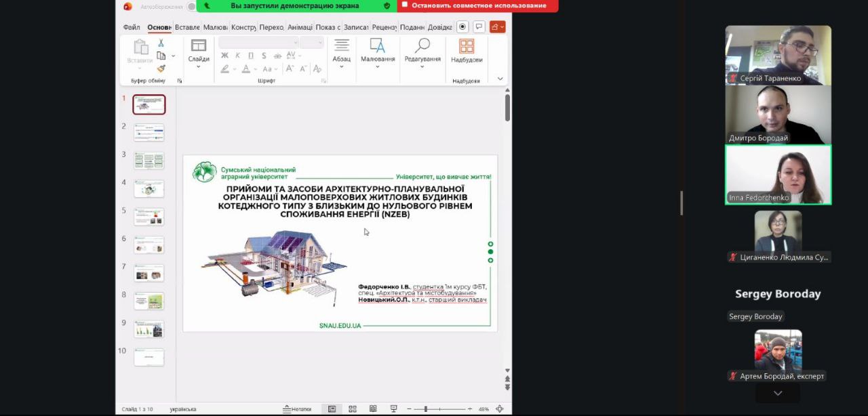Start the slideshow from status bar icon
This screenshot has height=416, width=868.
[393, 409]
